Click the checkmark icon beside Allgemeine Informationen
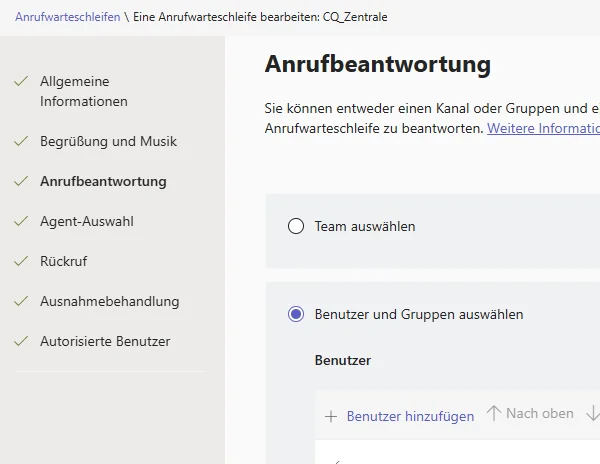600x464 pixels. tap(21, 81)
